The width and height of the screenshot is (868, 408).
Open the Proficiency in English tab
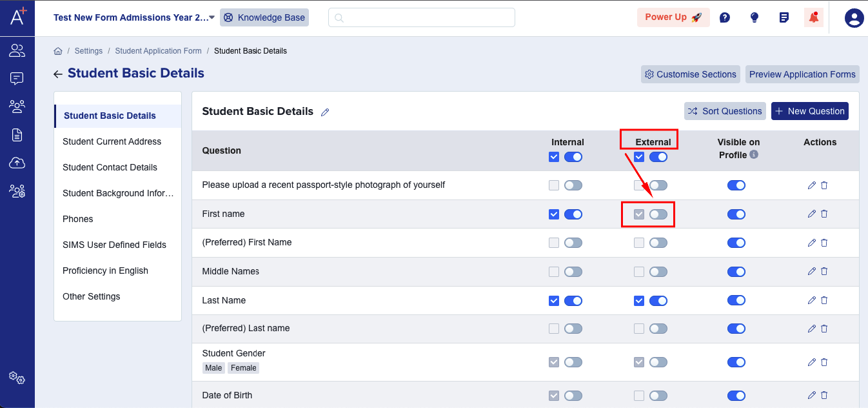pos(106,270)
